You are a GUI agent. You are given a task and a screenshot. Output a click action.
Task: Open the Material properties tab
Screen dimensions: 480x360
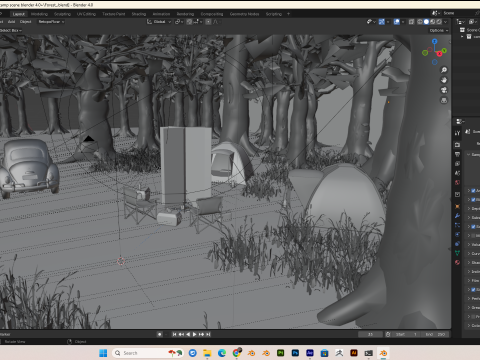(457, 262)
